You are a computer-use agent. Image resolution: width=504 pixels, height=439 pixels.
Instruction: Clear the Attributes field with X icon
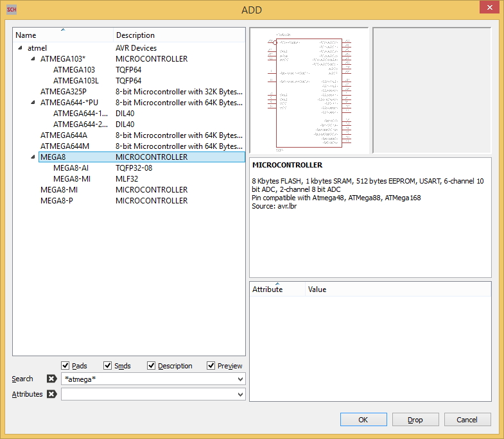point(52,394)
